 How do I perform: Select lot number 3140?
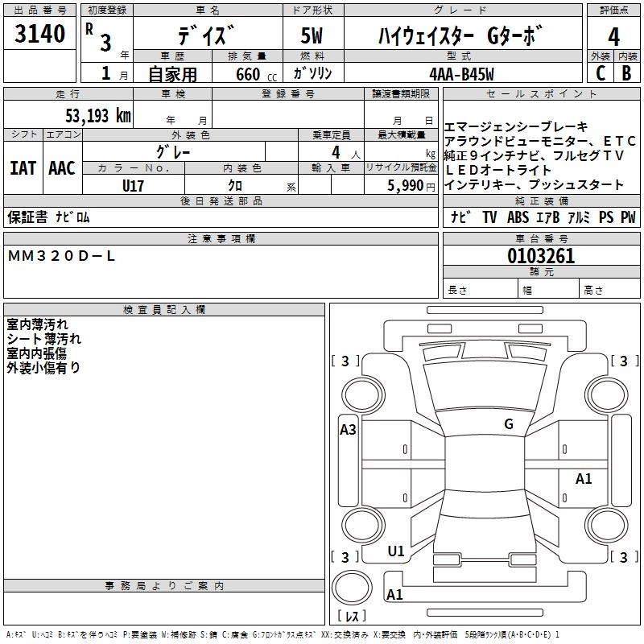[x=39, y=34]
